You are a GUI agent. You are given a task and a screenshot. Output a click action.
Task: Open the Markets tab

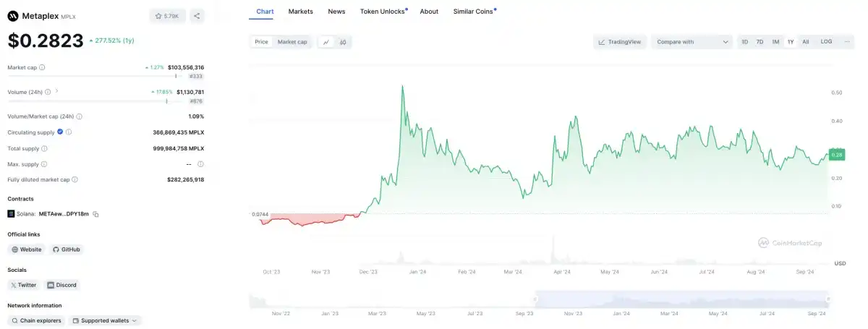[x=301, y=12]
